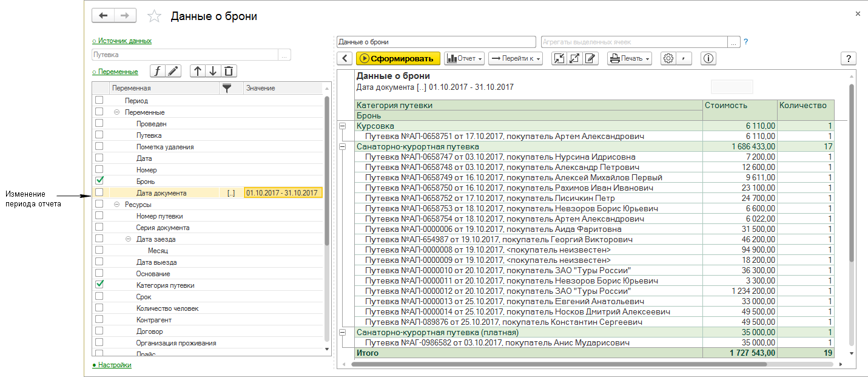Click the pencil edit icon above the variables list
The image size is (868, 377).
pyautogui.click(x=173, y=71)
